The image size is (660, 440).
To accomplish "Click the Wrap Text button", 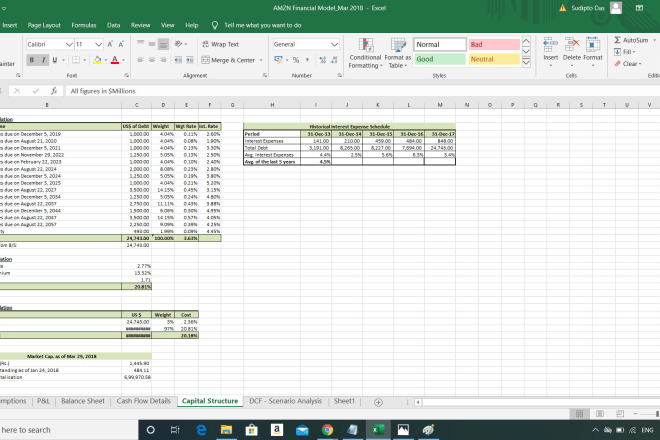I will pos(220,44).
